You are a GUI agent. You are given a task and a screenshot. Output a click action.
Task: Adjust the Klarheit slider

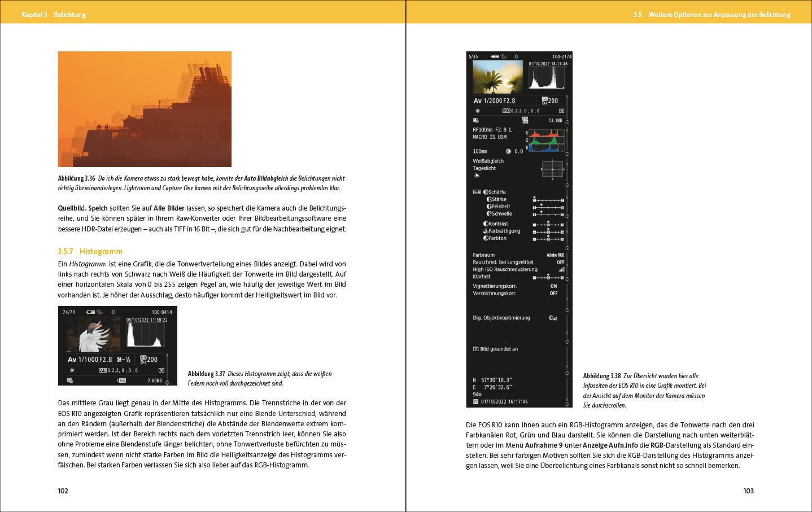[x=548, y=277]
